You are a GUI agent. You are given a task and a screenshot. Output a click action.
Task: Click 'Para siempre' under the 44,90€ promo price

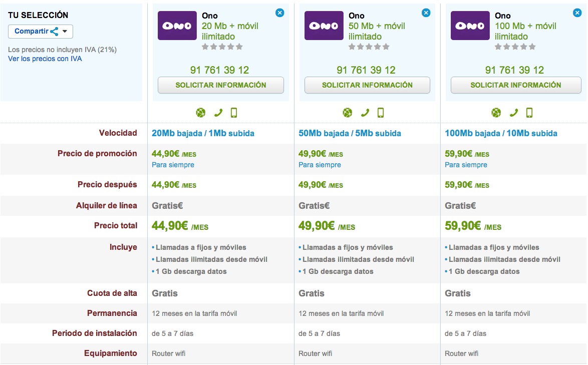pos(173,165)
